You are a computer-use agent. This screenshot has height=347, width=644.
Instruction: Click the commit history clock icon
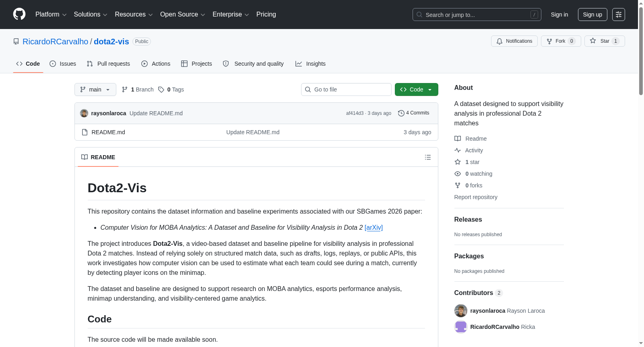[401, 113]
